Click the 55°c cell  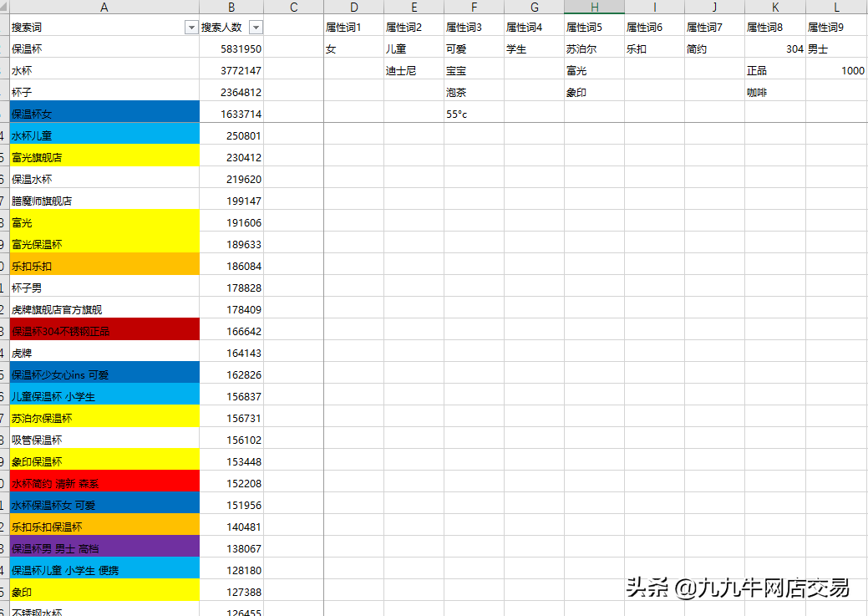pos(474,114)
